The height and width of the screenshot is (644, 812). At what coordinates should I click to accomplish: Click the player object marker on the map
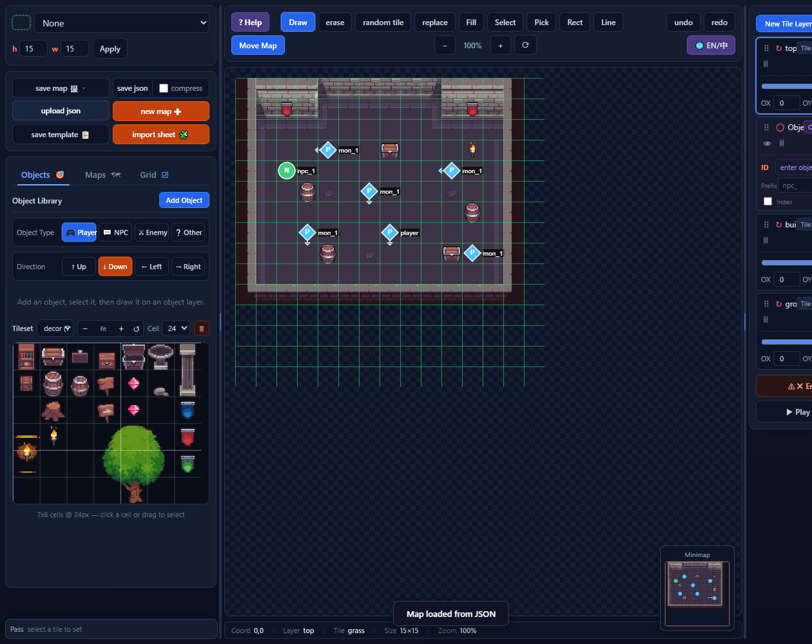tap(390, 232)
